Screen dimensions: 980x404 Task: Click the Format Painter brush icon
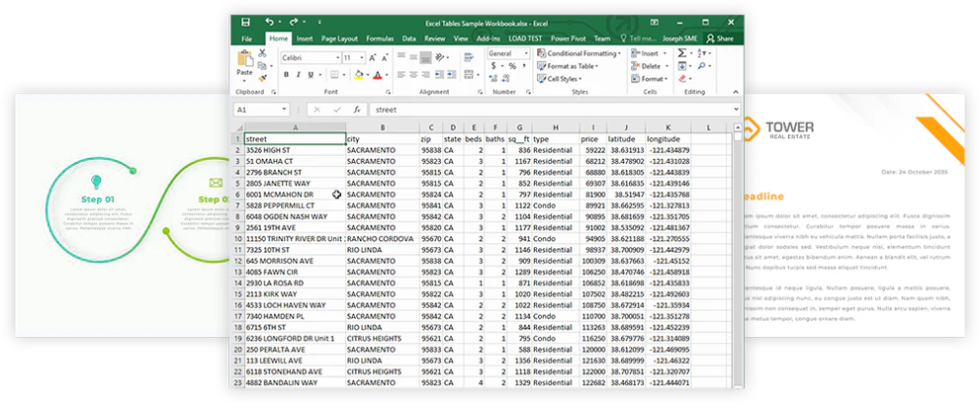coord(262,76)
